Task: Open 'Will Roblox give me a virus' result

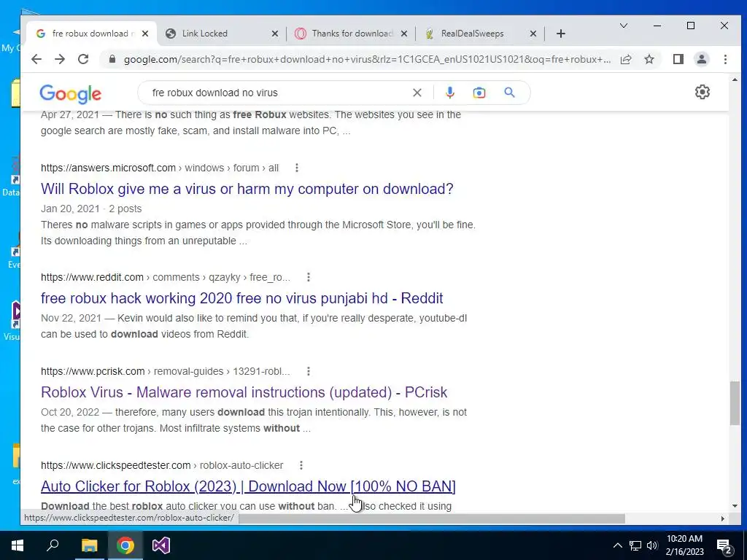Action: [x=247, y=189]
